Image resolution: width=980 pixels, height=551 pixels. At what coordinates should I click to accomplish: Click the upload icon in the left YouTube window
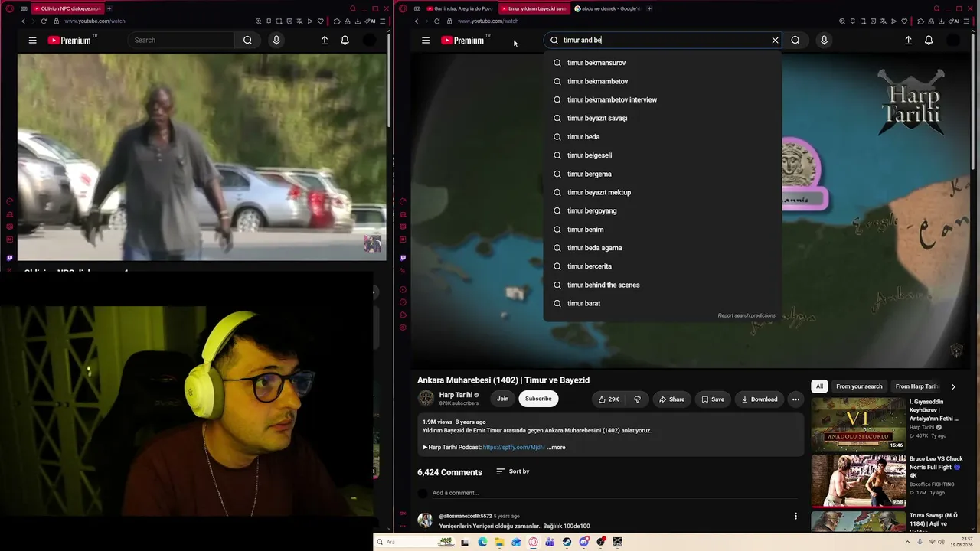point(325,41)
